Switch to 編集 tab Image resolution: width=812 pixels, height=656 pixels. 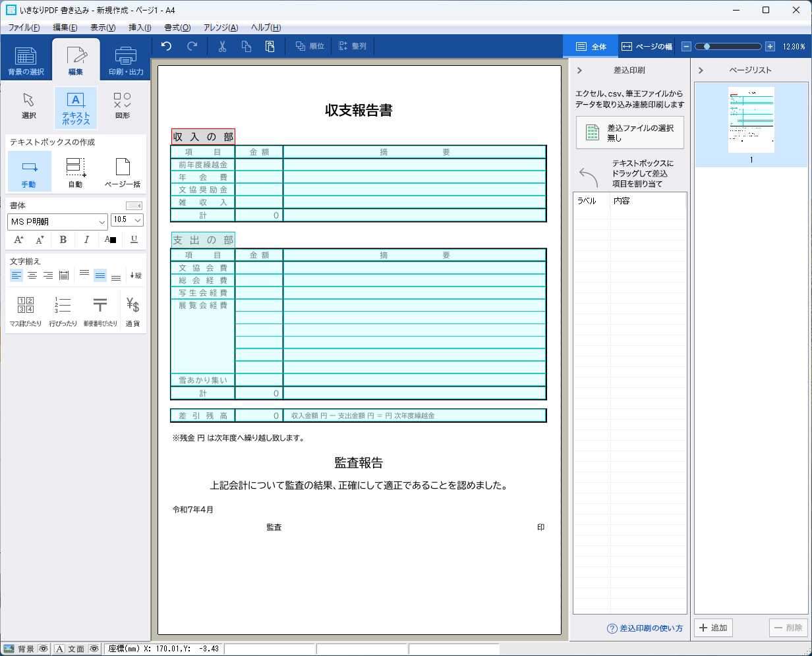tap(76, 60)
